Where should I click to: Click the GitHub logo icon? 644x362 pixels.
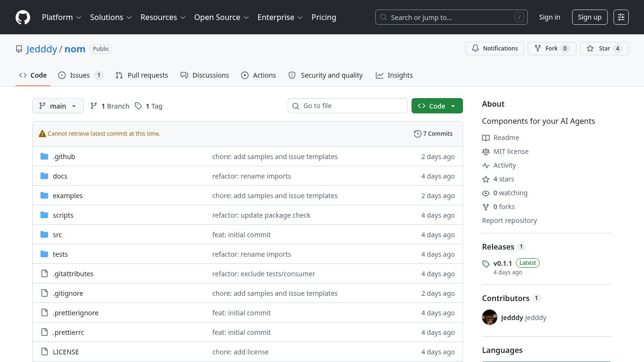(x=23, y=17)
